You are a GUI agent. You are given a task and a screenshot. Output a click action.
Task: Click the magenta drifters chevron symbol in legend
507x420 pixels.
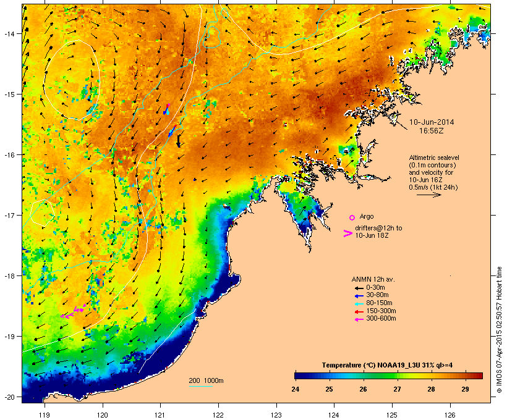347,233
